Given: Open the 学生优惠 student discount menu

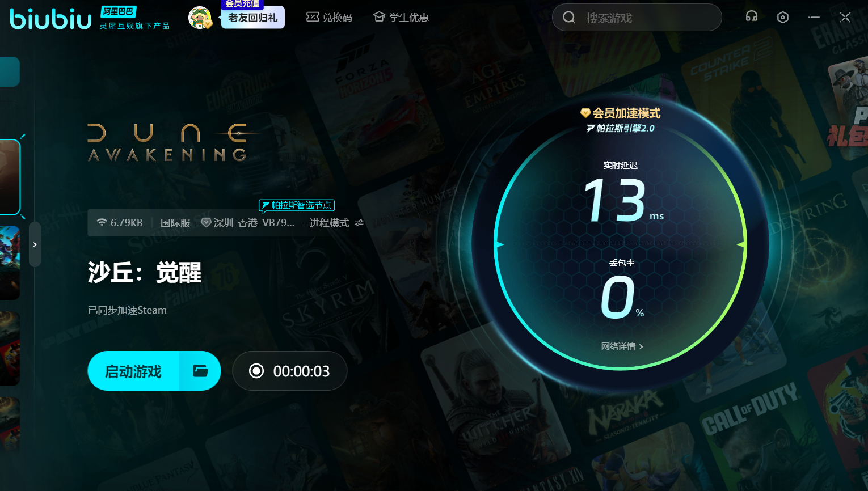Looking at the screenshot, I should click(x=401, y=18).
